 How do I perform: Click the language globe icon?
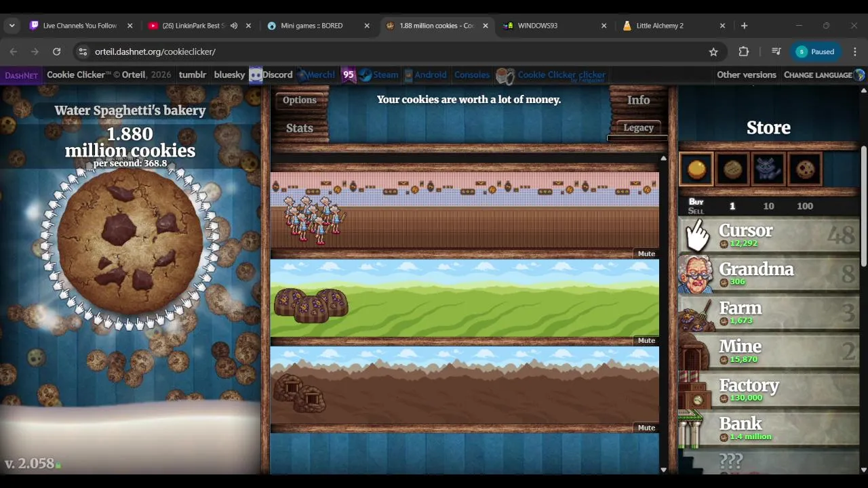(860, 75)
